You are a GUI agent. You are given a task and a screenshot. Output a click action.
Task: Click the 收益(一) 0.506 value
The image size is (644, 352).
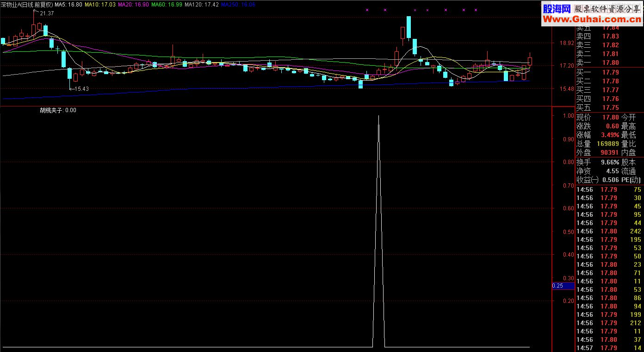coord(611,180)
